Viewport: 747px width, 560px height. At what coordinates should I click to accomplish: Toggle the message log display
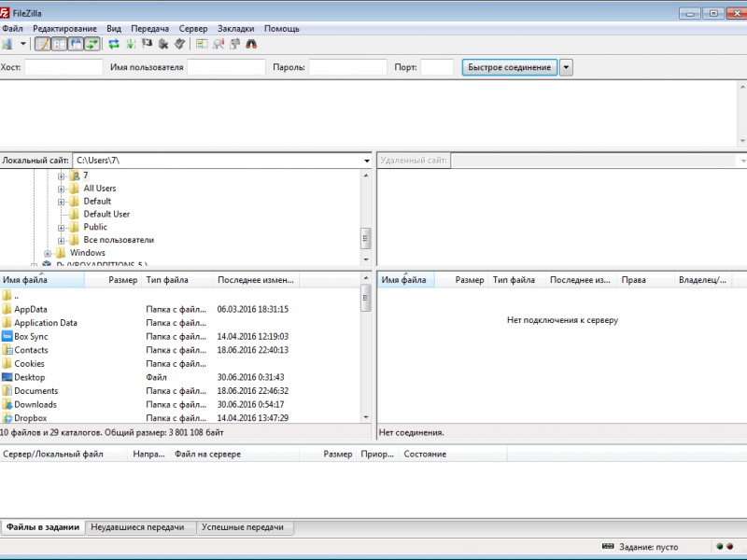click(x=43, y=44)
